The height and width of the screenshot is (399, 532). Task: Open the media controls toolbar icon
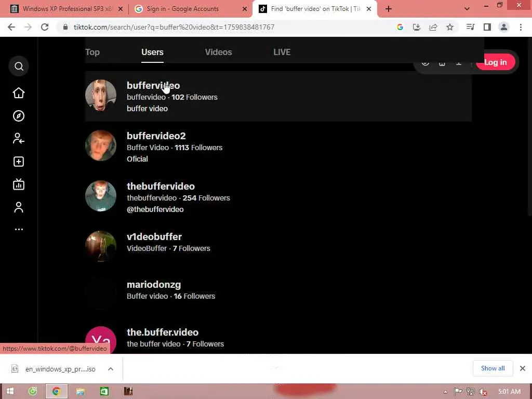point(470,27)
